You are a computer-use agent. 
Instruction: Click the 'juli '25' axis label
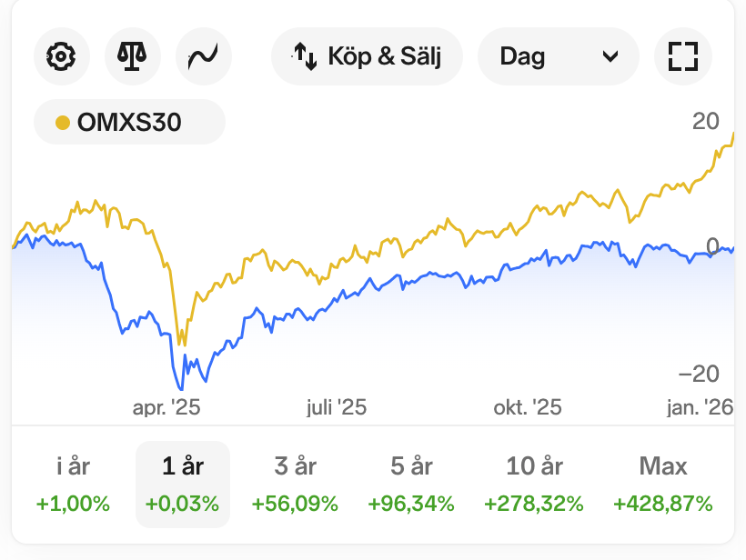pos(336,407)
